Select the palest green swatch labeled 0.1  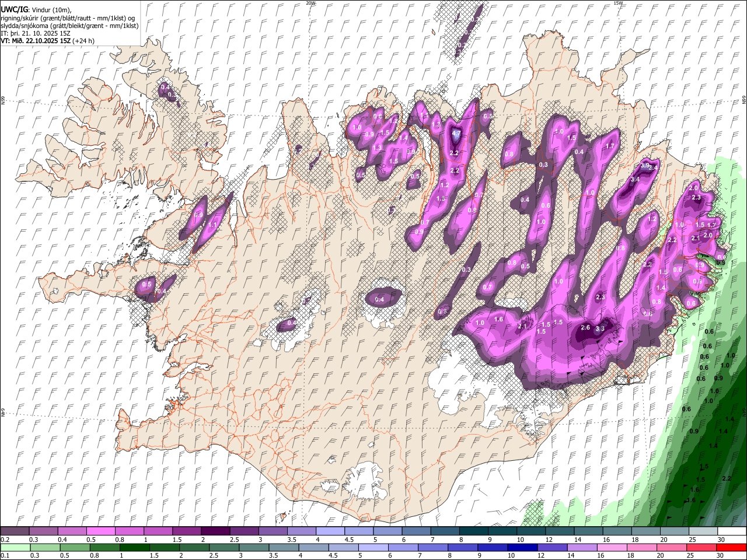(x=14, y=548)
